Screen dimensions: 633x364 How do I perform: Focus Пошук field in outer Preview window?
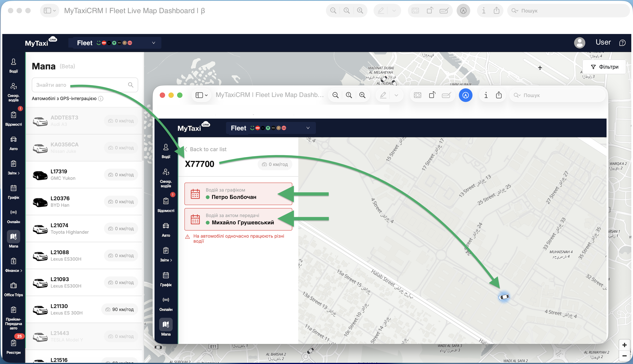pos(568,11)
